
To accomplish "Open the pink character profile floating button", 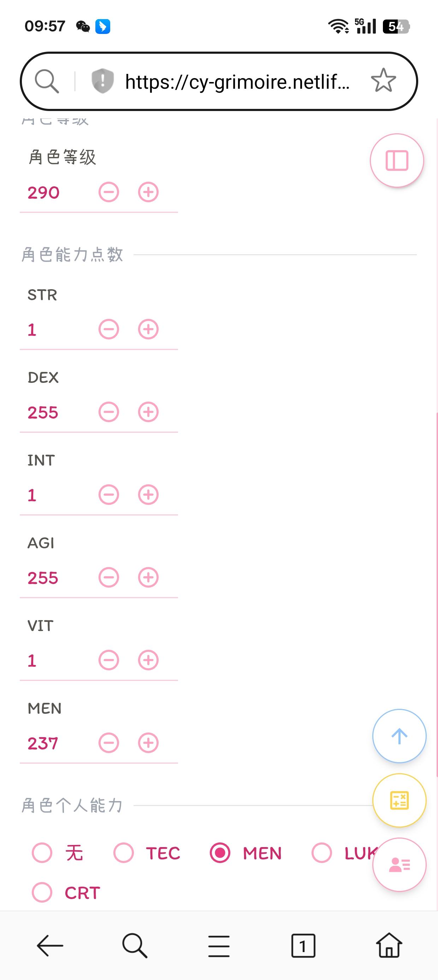I will click(x=399, y=864).
